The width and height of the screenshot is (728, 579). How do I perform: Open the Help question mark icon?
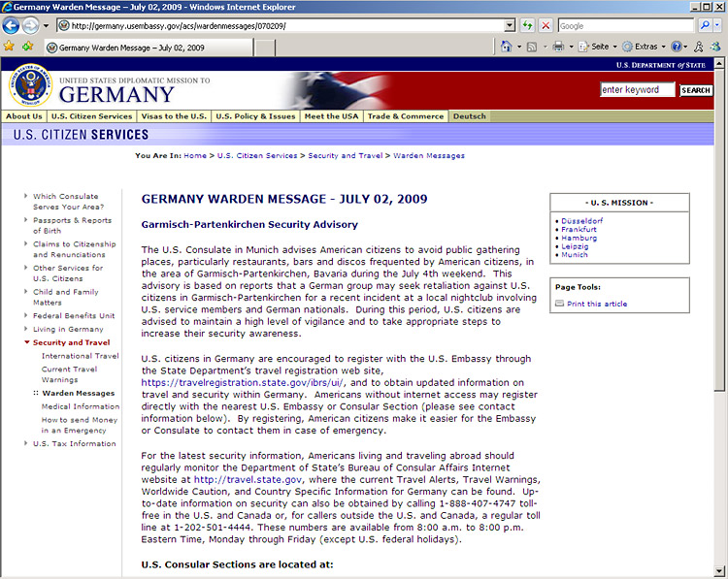(677, 47)
